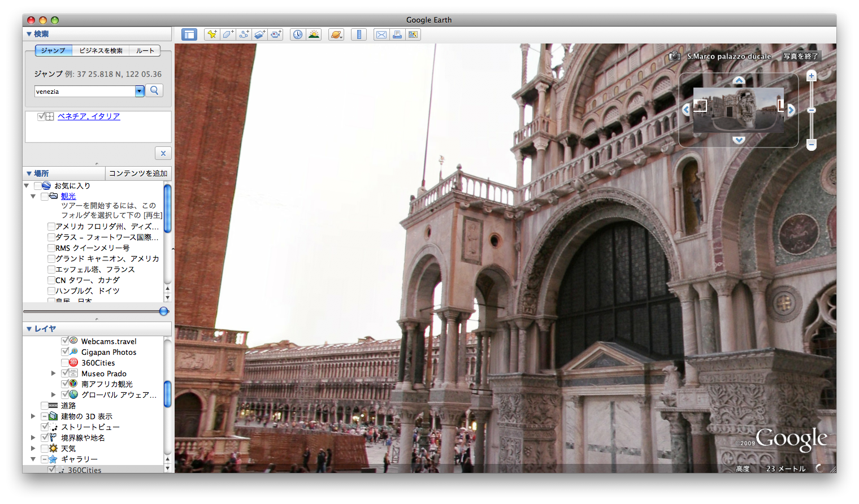Select グランド キャニオン、アメリカ place
Image resolution: width=859 pixels, height=504 pixels.
[x=107, y=259]
